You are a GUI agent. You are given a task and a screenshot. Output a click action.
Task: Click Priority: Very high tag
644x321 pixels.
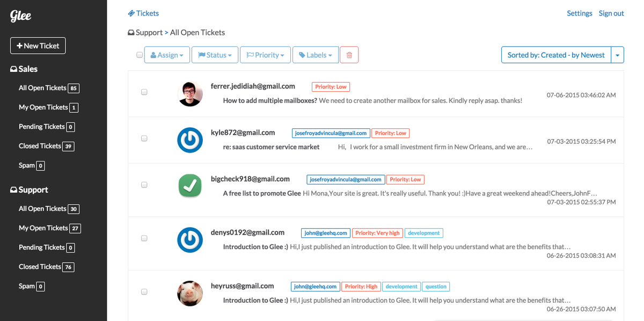(x=377, y=233)
